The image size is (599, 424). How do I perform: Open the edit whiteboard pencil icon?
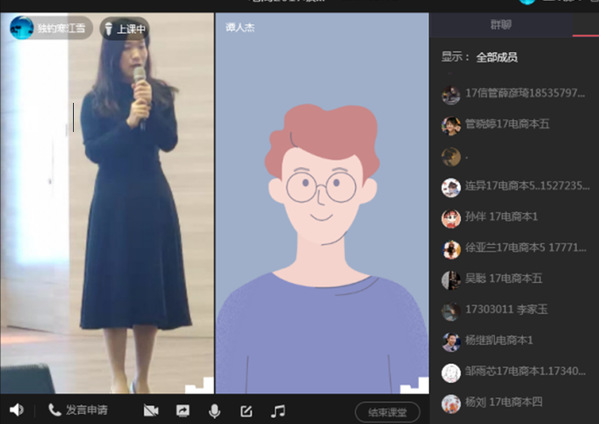(x=246, y=411)
